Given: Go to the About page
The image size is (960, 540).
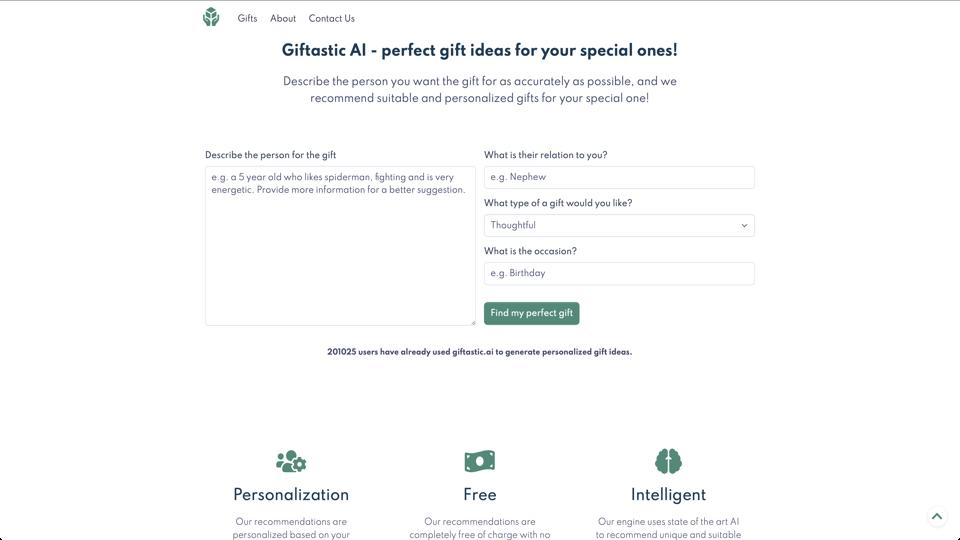Looking at the screenshot, I should tap(283, 18).
